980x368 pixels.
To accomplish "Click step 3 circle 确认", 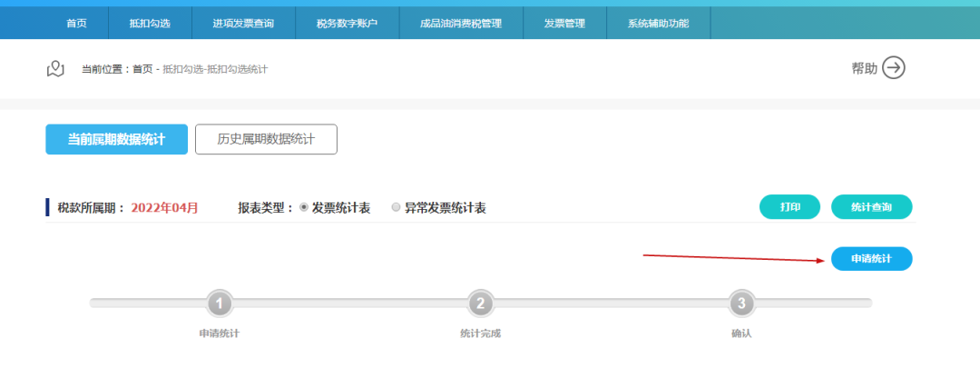I will [x=742, y=304].
